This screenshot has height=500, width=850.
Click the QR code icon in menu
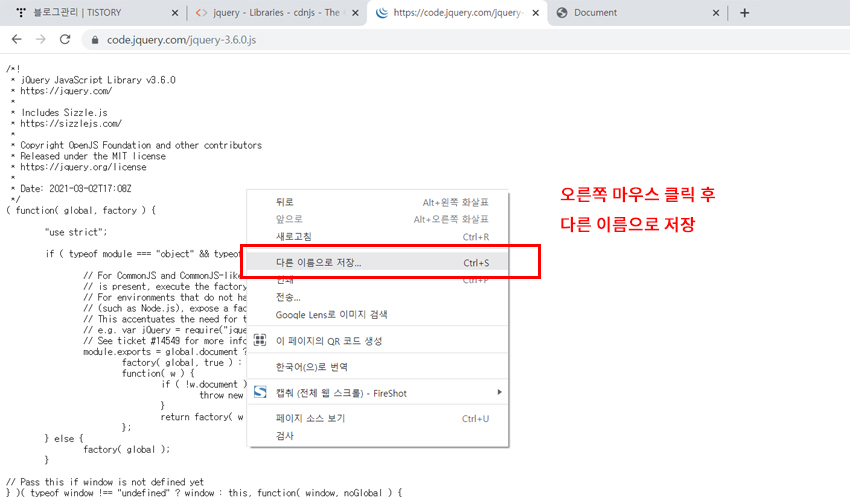pyautogui.click(x=260, y=340)
